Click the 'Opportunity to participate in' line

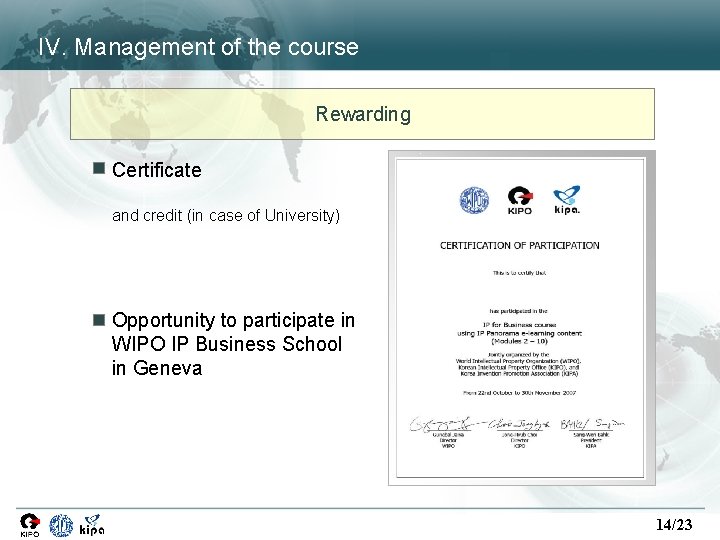click(x=233, y=320)
